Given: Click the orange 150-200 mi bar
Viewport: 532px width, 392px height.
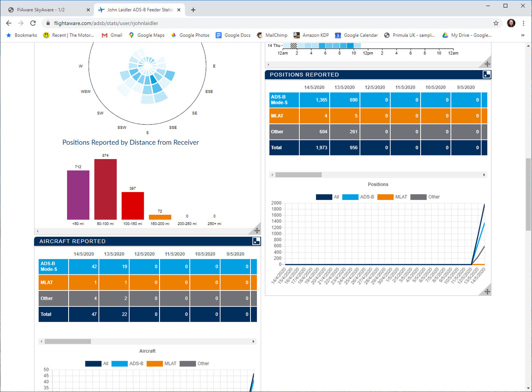Looking at the screenshot, I should click(x=160, y=217).
